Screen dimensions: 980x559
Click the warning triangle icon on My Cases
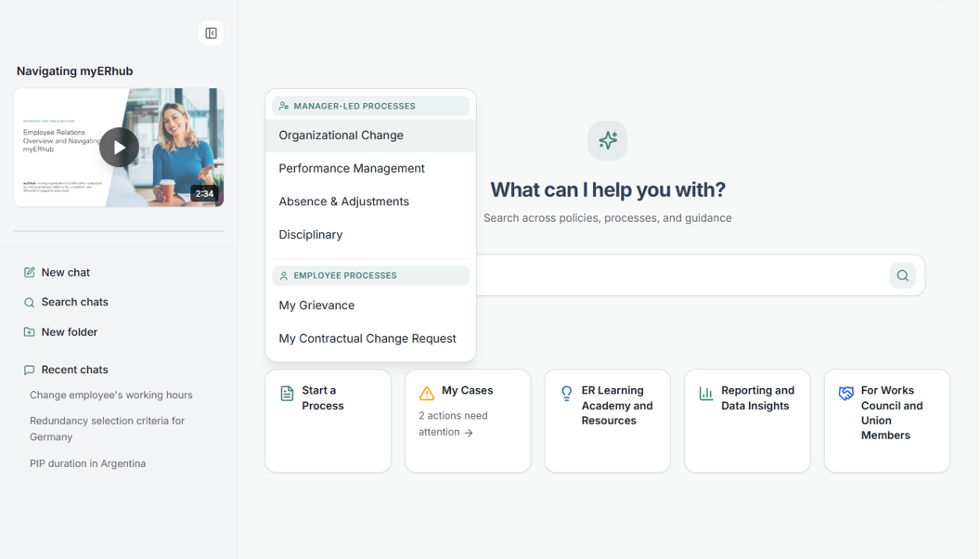(x=427, y=394)
